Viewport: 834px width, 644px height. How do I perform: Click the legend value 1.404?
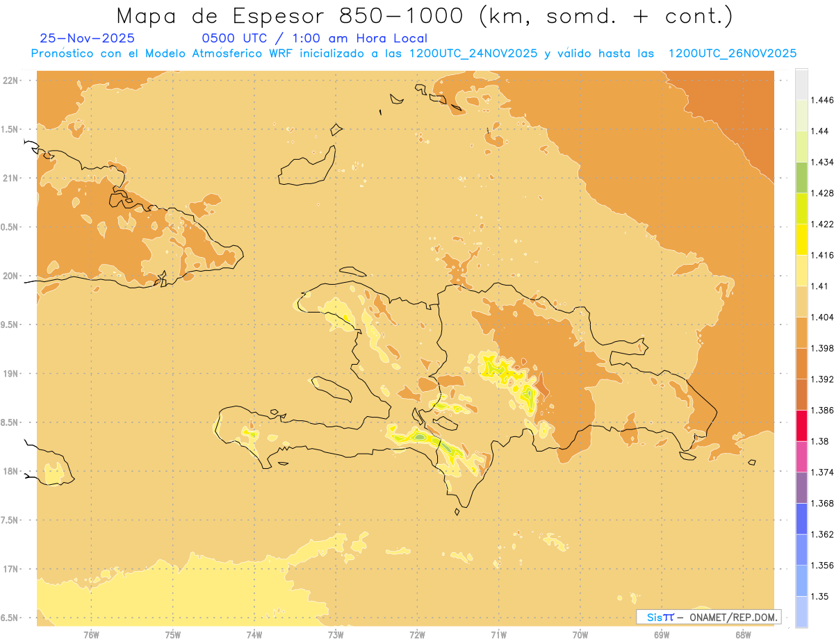click(822, 317)
